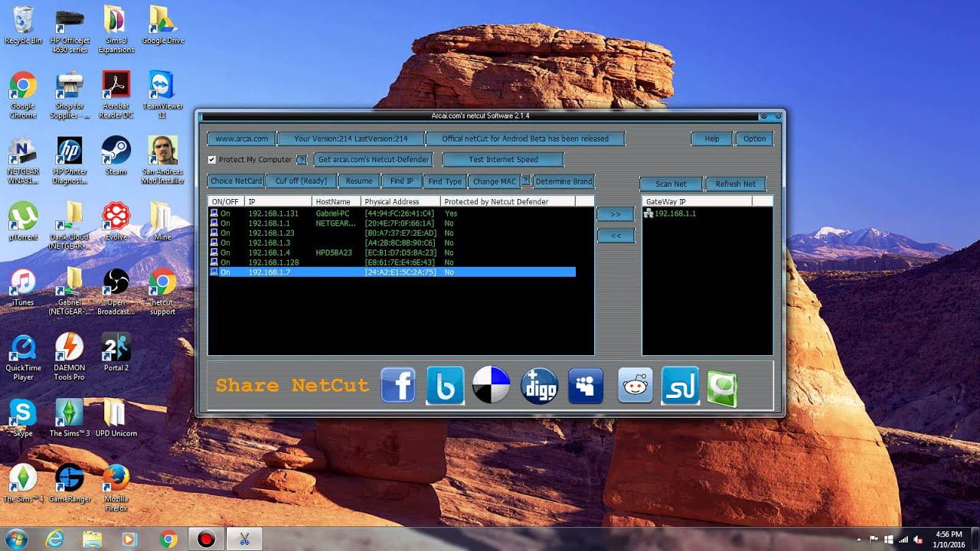
Task: Click the www.arcai.com button
Action: (241, 139)
